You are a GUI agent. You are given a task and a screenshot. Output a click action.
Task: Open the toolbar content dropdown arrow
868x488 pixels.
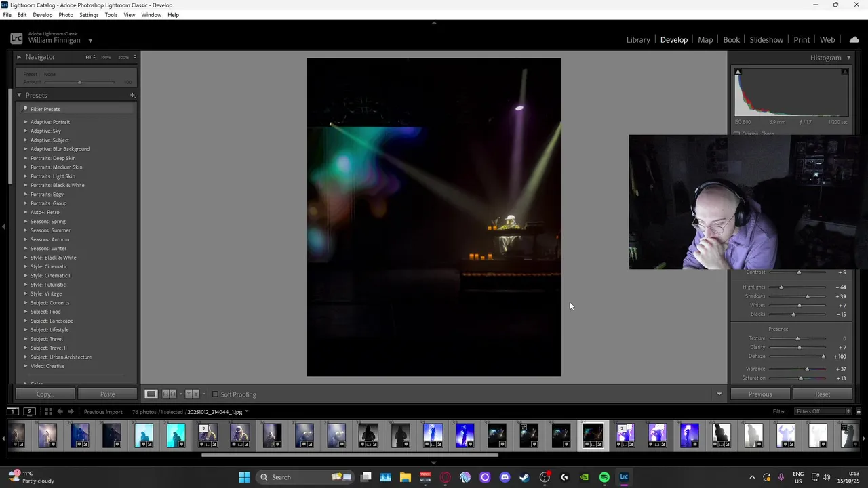click(x=719, y=394)
